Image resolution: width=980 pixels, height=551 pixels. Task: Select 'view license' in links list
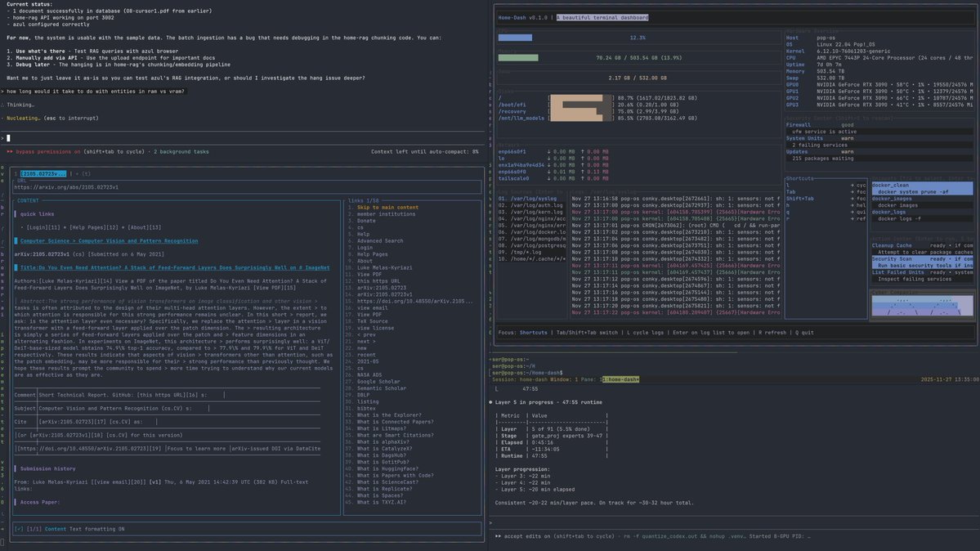[x=375, y=328]
